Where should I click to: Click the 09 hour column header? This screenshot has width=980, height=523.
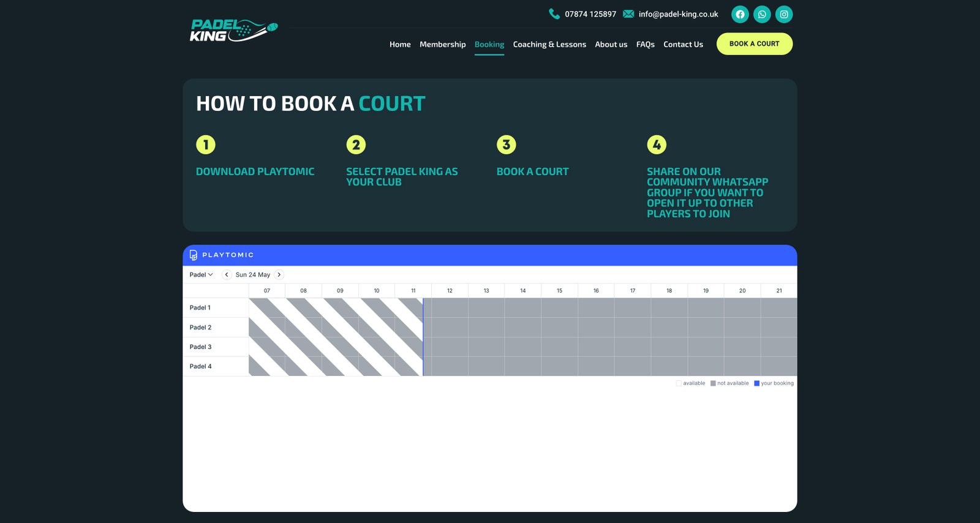click(340, 291)
